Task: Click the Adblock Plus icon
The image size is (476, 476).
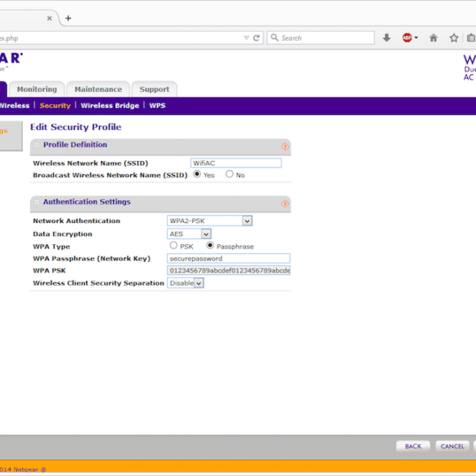Action: click(407, 38)
